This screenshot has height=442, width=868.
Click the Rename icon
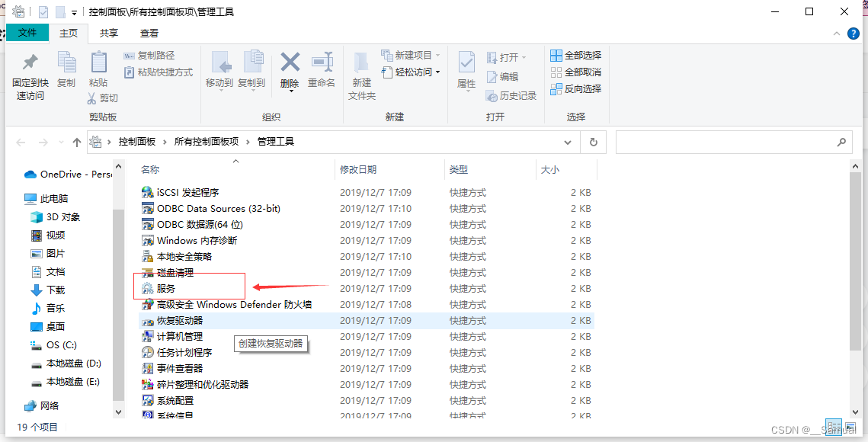coord(322,62)
